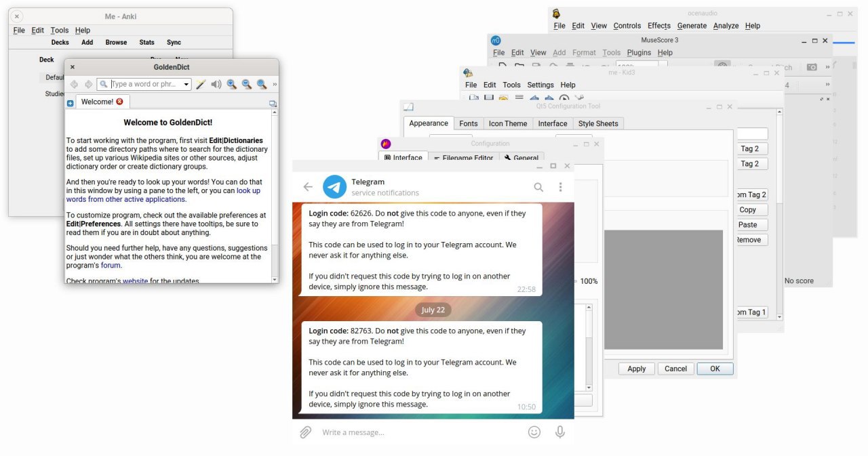This screenshot has width=868, height=456.
Task: Click Kid3 scrollbar down arrow
Action: [780, 316]
